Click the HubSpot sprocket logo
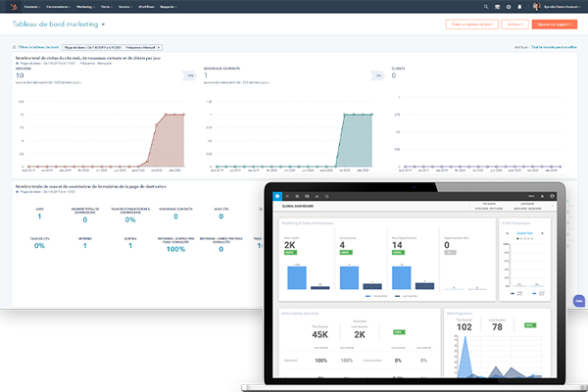Viewport: 588px width, 392px height. coord(11,5)
